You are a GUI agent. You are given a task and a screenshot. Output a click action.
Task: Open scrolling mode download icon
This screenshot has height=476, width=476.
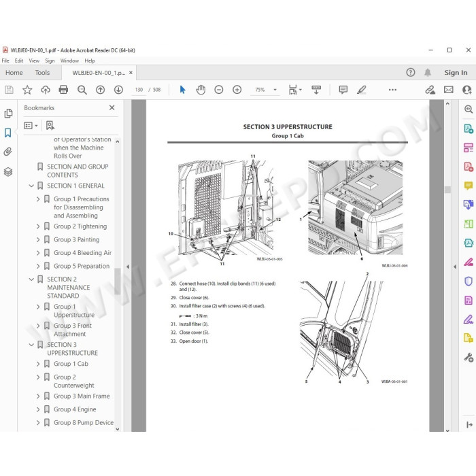[316, 90]
